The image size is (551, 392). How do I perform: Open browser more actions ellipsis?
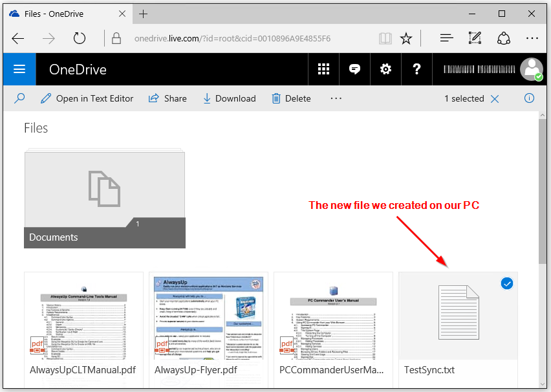532,38
